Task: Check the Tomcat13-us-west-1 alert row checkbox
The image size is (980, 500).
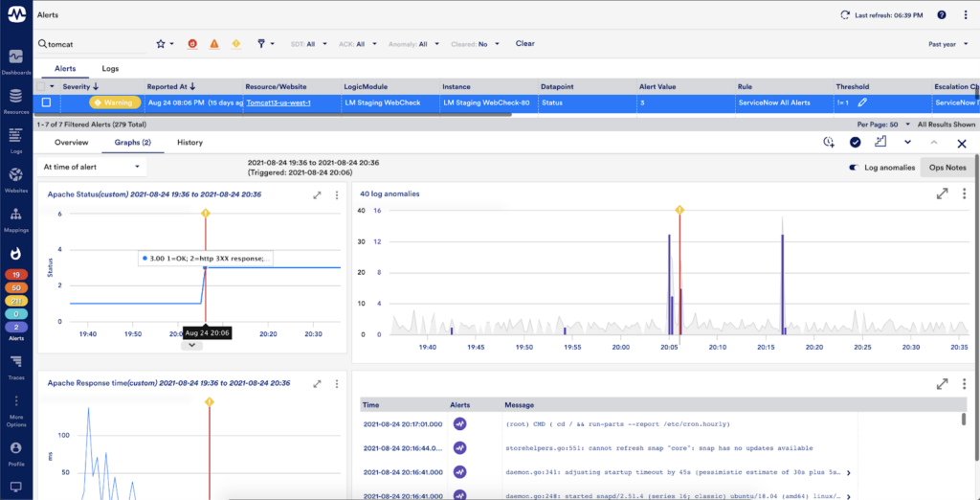Action: [46, 102]
